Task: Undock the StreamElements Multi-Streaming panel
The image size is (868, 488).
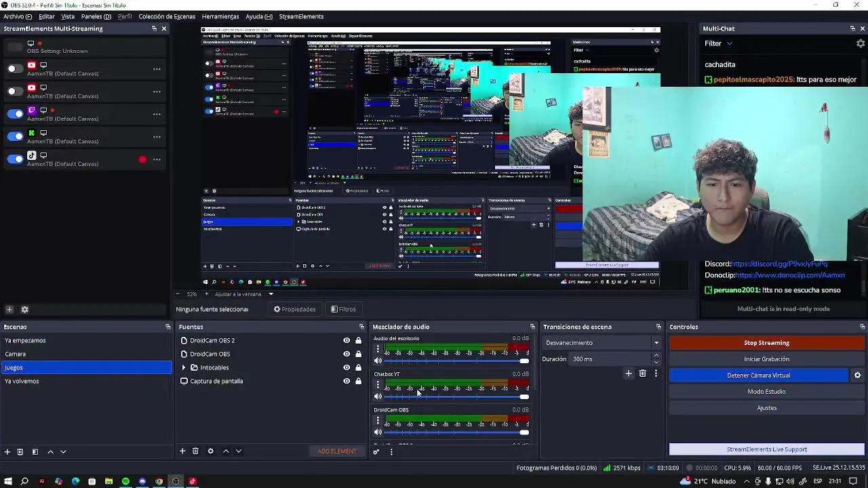Action: pos(154,28)
